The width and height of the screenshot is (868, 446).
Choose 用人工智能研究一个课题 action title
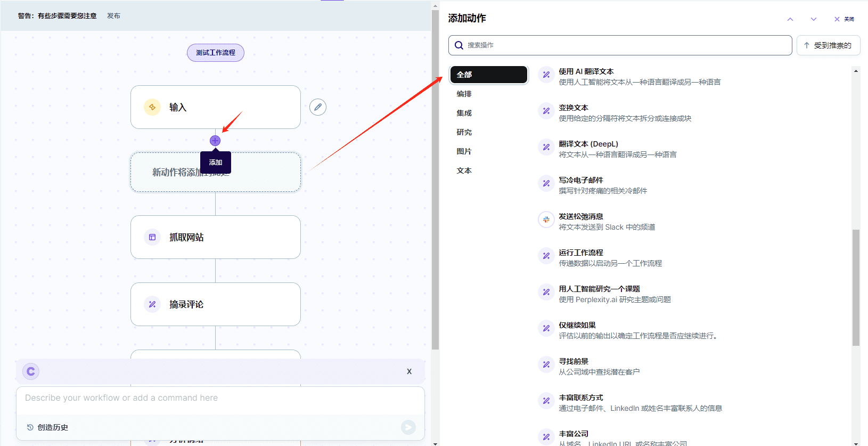(x=600, y=289)
